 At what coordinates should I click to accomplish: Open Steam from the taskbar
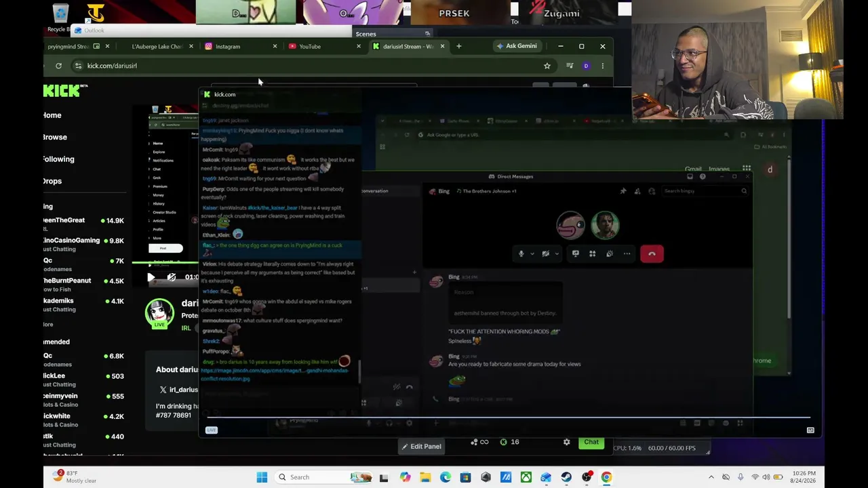pyautogui.click(x=566, y=477)
